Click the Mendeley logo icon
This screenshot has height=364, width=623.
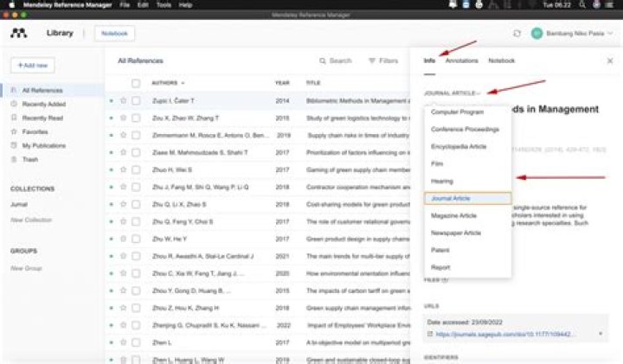coord(19,33)
